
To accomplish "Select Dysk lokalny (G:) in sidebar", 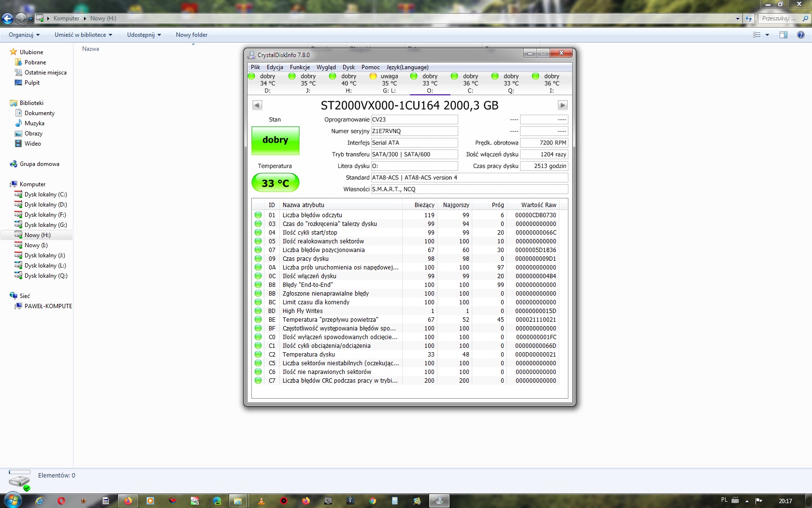I will pos(45,225).
